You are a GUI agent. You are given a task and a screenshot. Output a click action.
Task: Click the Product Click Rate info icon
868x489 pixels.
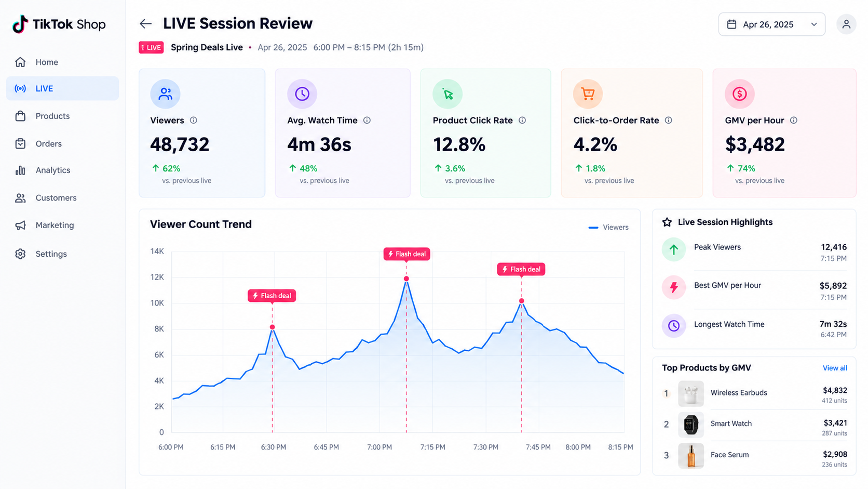[x=522, y=120]
